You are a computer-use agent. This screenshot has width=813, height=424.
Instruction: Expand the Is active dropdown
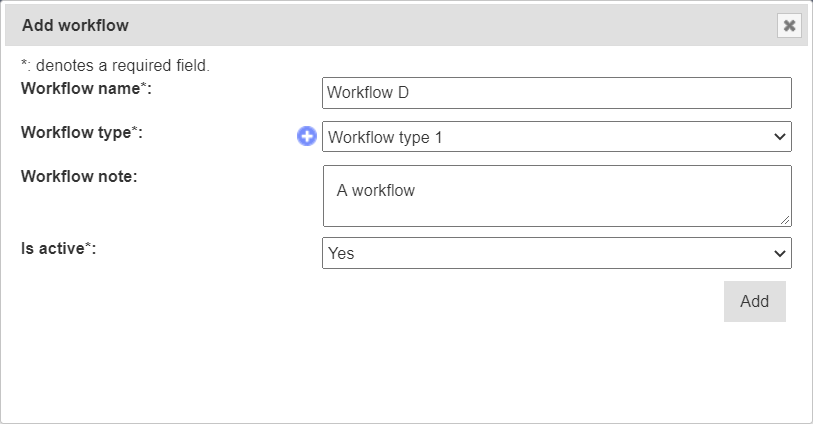pyautogui.click(x=556, y=253)
